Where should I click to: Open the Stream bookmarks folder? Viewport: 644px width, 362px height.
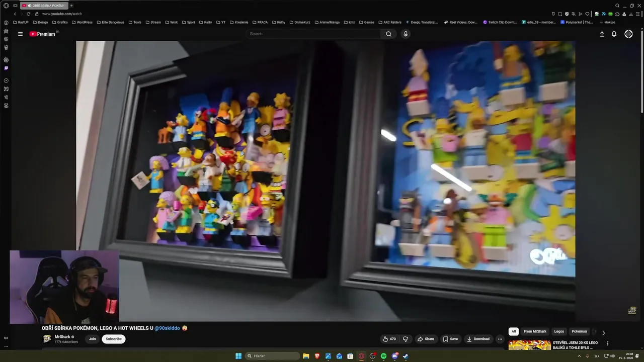(x=153, y=22)
